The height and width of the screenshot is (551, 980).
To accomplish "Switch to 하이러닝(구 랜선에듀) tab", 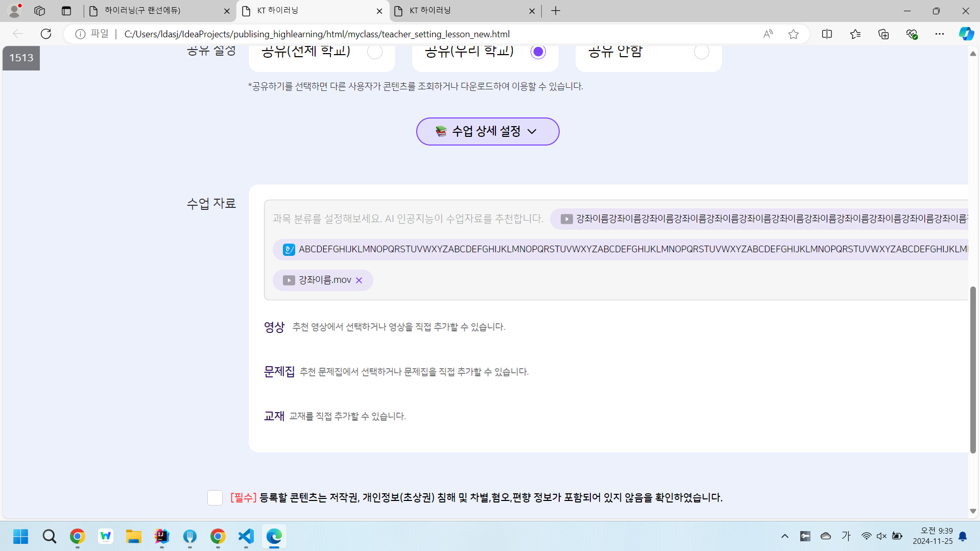I will pyautogui.click(x=153, y=11).
